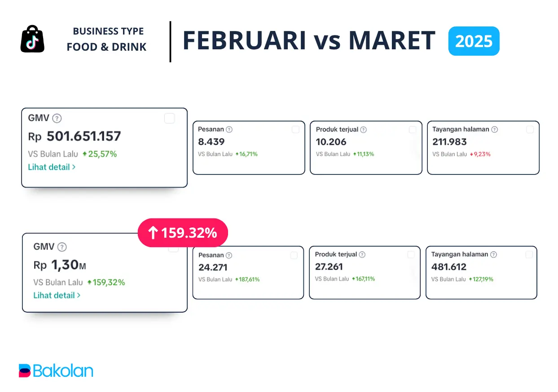The width and height of the screenshot is (558, 392).
Task: Click help icon beside Pesanan 8.439
Action: tap(229, 130)
